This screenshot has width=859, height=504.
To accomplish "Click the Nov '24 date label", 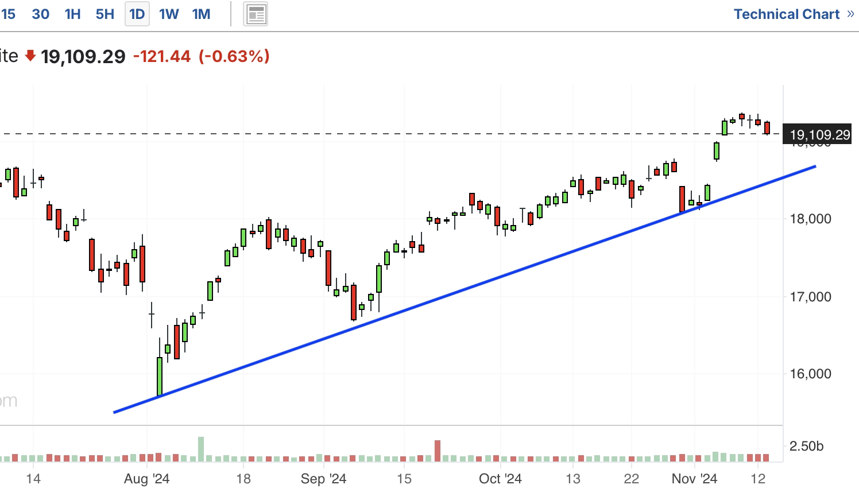I will [694, 479].
